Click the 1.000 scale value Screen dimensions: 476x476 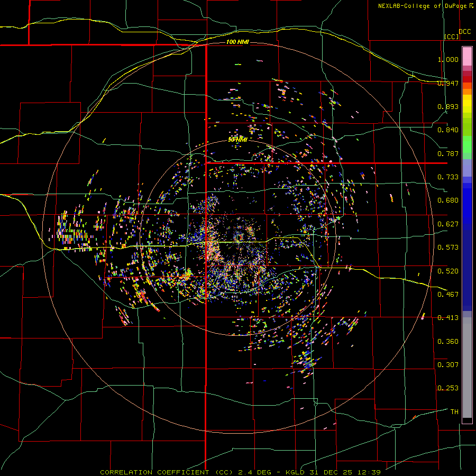click(448, 59)
